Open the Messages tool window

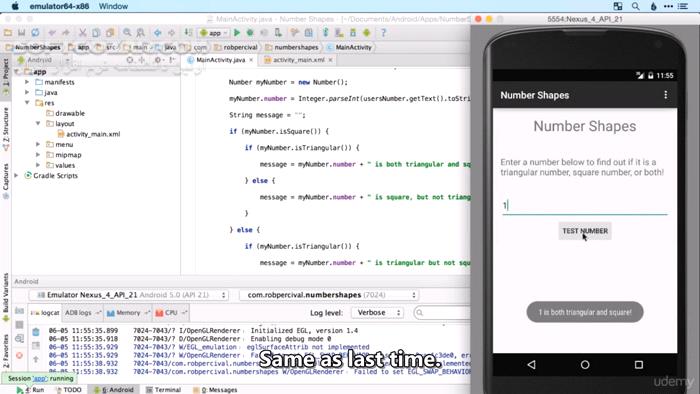coord(215,390)
